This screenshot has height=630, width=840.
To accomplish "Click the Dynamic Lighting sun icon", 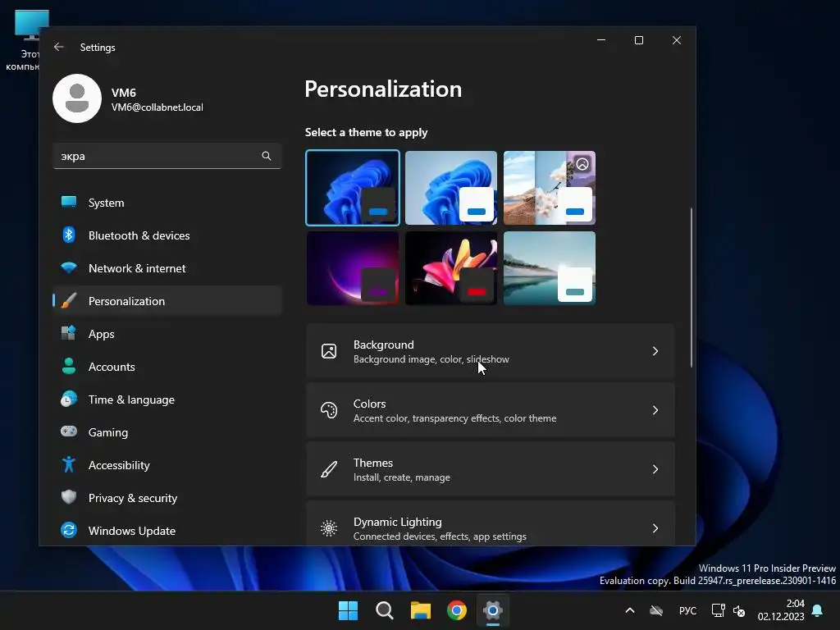I will pyautogui.click(x=329, y=528).
